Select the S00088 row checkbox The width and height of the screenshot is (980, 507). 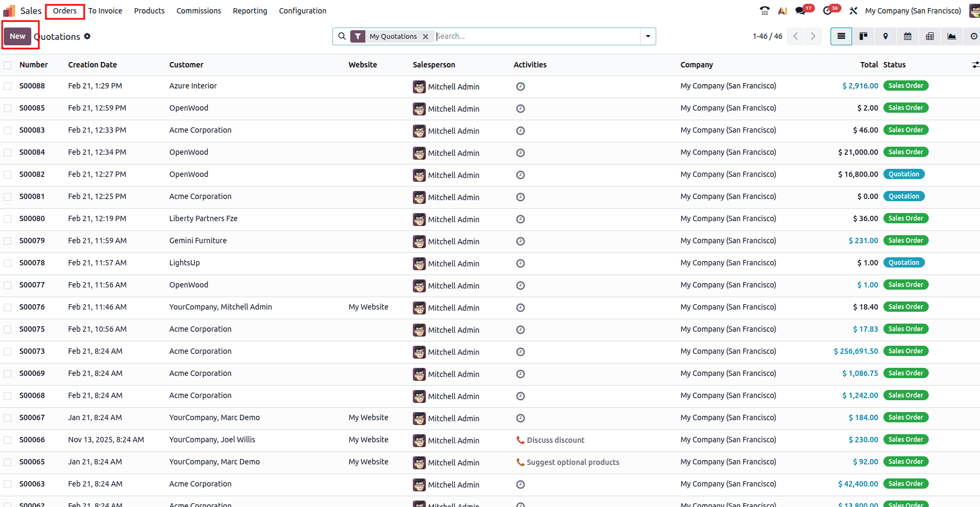8,86
